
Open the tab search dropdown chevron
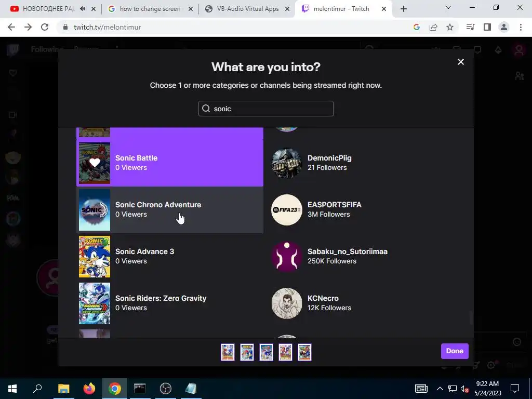click(448, 7)
